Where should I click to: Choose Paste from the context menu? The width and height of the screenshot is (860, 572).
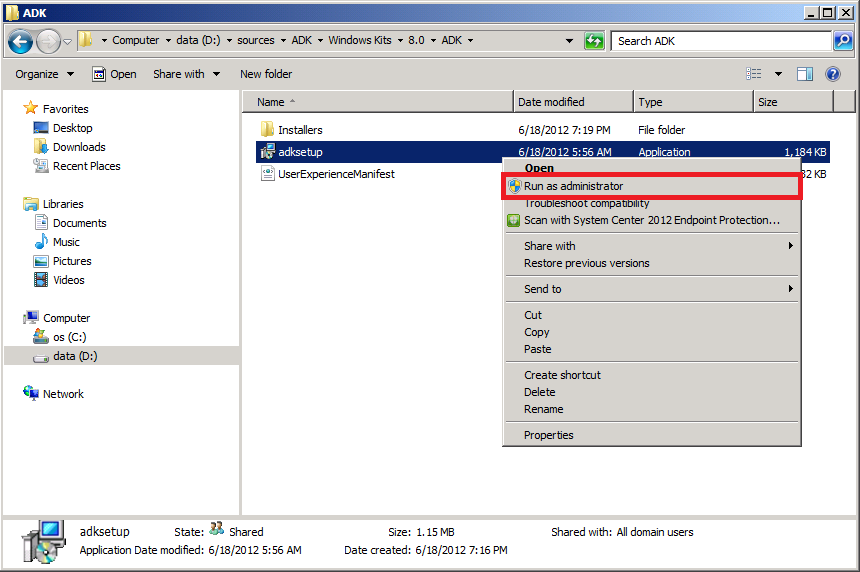pos(652,349)
